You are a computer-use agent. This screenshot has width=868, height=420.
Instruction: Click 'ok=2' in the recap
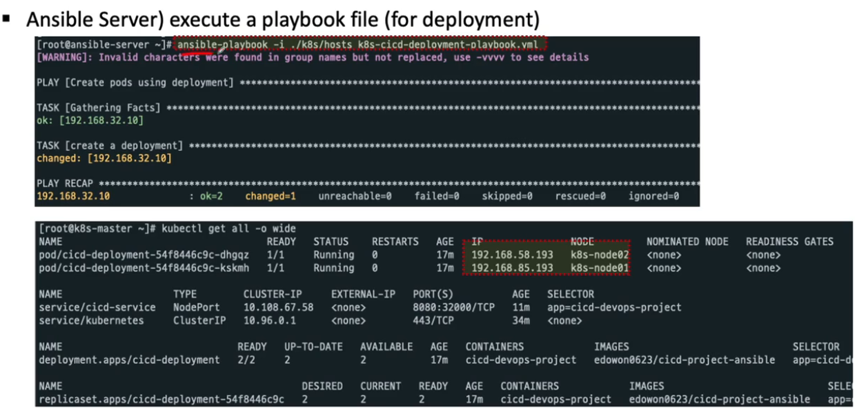click(212, 197)
